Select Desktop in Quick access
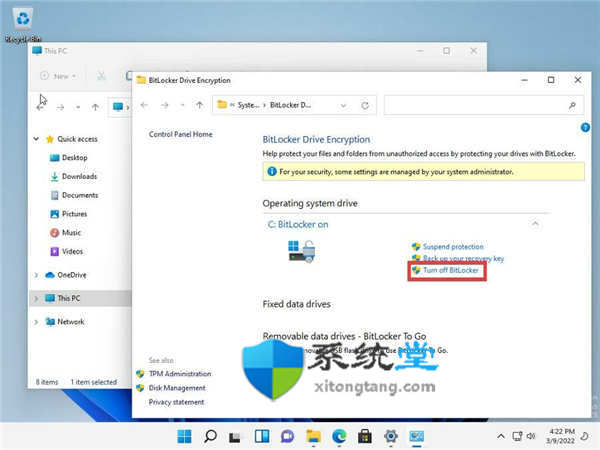This screenshot has width=600, height=450. tap(75, 158)
